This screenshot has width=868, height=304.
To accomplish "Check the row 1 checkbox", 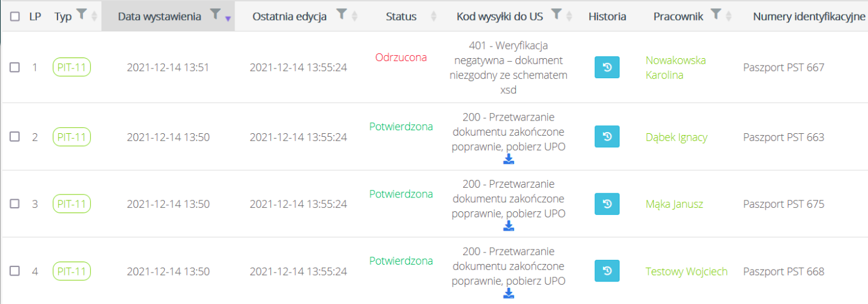I will click(15, 67).
